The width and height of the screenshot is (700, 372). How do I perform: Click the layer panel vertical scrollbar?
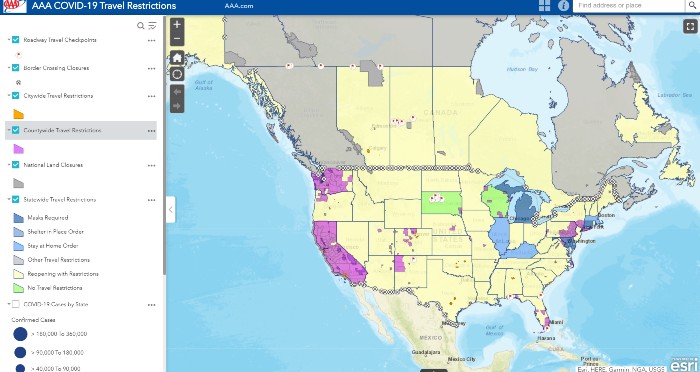click(x=164, y=147)
